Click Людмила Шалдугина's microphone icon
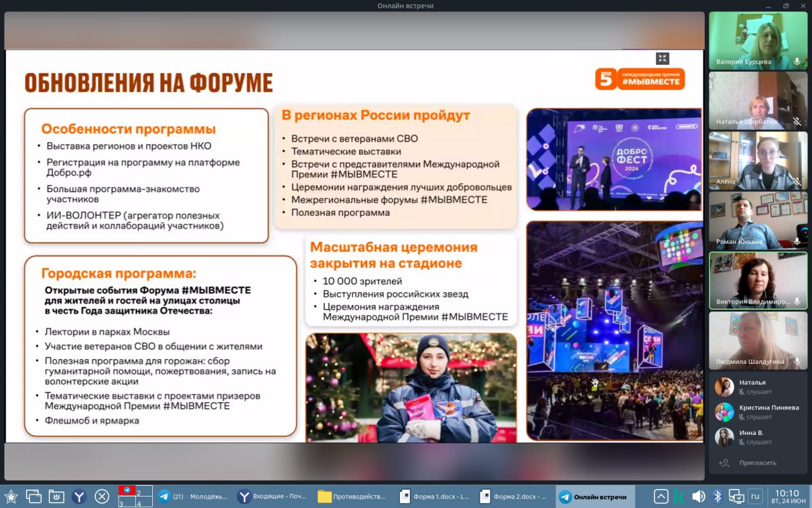 pyautogui.click(x=797, y=361)
